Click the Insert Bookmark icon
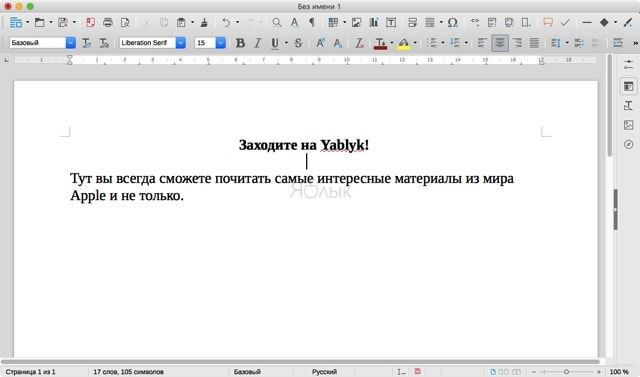 click(526, 22)
